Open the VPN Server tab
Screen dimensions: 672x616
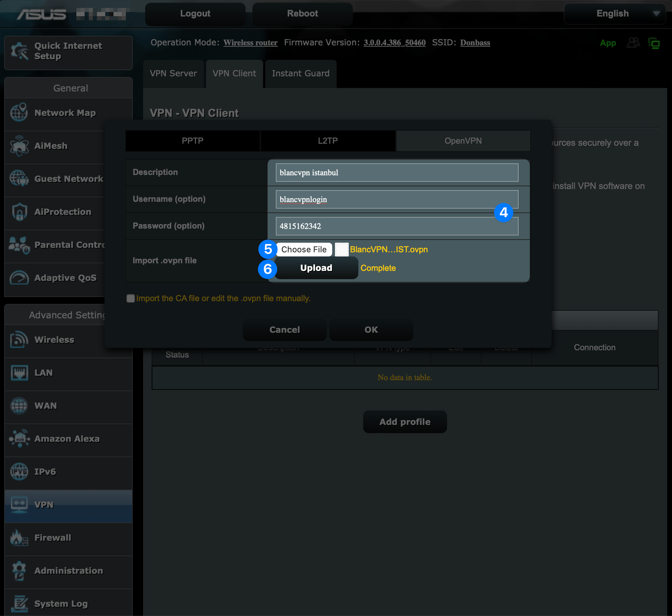click(x=173, y=74)
